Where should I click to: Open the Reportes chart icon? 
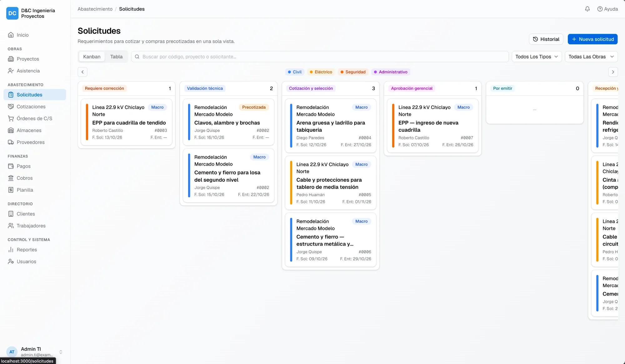(x=11, y=249)
